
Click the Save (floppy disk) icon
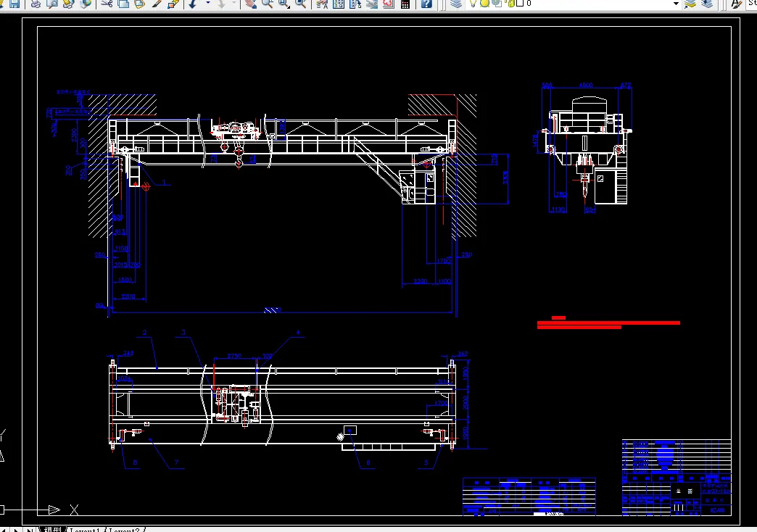15,4
